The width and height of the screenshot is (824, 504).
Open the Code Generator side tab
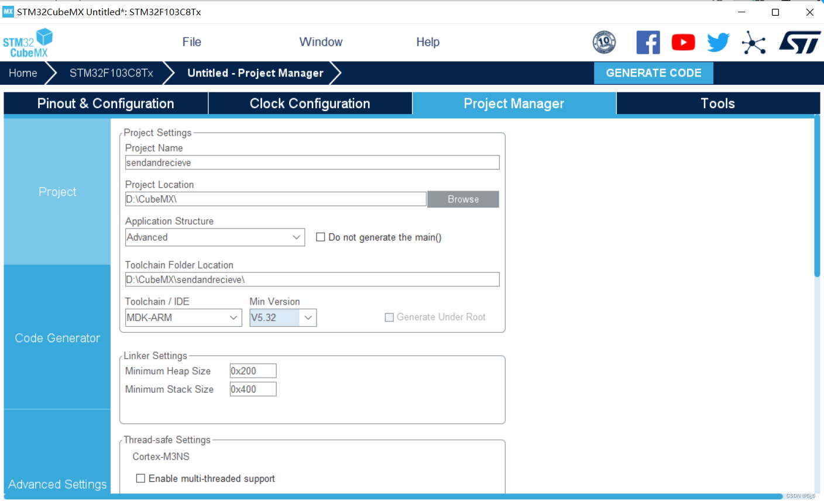pyautogui.click(x=57, y=338)
